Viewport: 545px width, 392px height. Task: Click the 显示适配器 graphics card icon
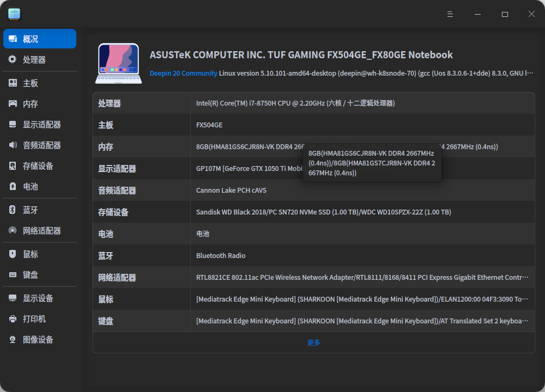13,124
